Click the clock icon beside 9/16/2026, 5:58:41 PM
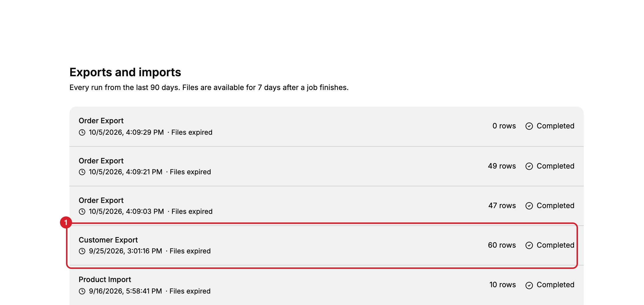 [x=82, y=291]
